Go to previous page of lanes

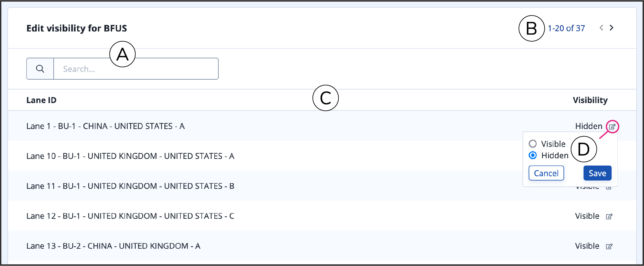[601, 28]
